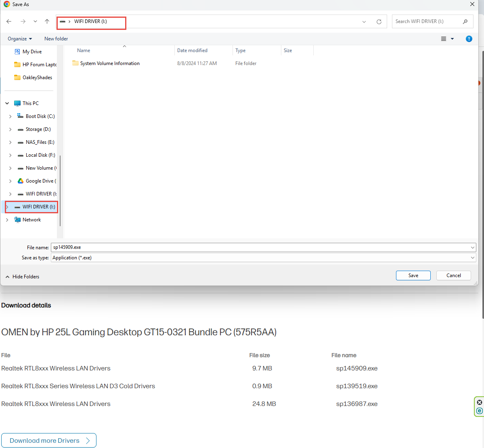The height and width of the screenshot is (448, 484).
Task: Change view layout icon
Action: click(444, 39)
